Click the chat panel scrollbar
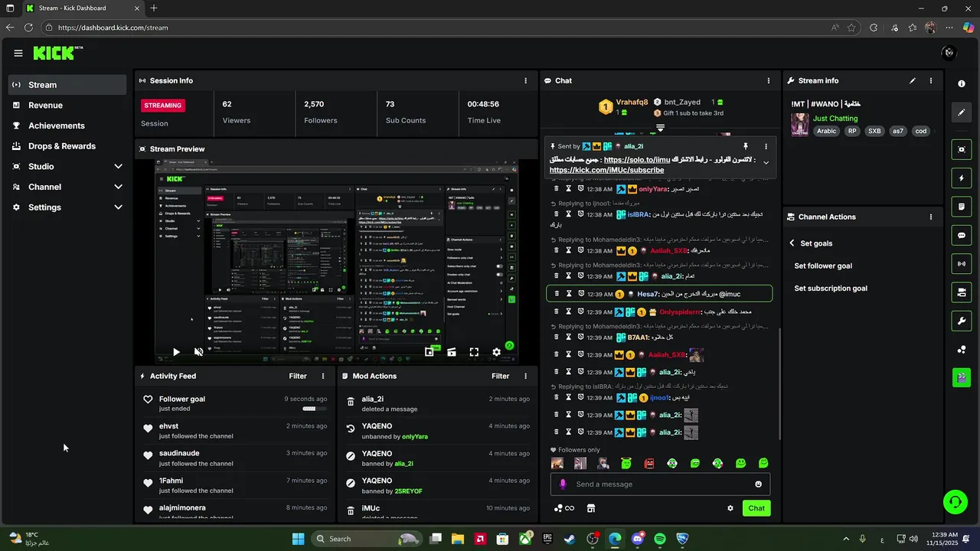 click(x=779, y=383)
